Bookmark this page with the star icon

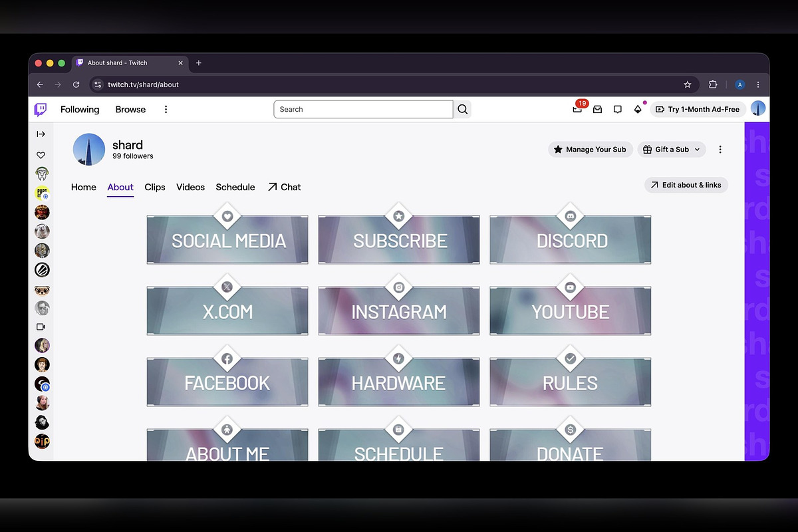pyautogui.click(x=688, y=84)
